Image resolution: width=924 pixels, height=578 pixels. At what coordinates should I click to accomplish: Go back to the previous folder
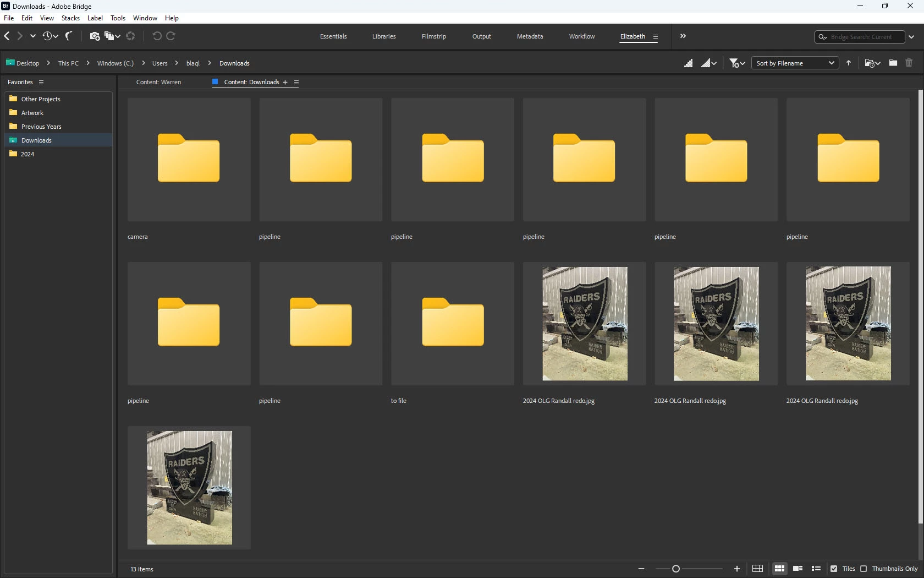tap(7, 36)
